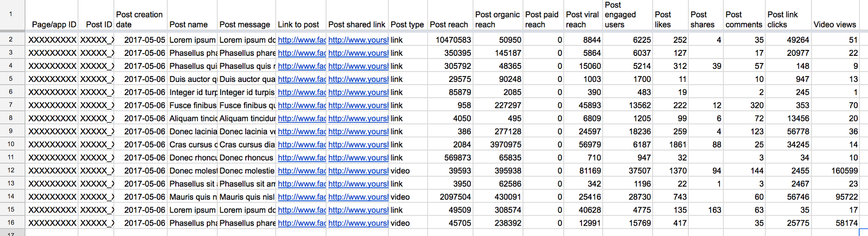Viewport: 868px width, 236px height.
Task: Select the Video views cell showing 160599
Action: [x=844, y=170]
